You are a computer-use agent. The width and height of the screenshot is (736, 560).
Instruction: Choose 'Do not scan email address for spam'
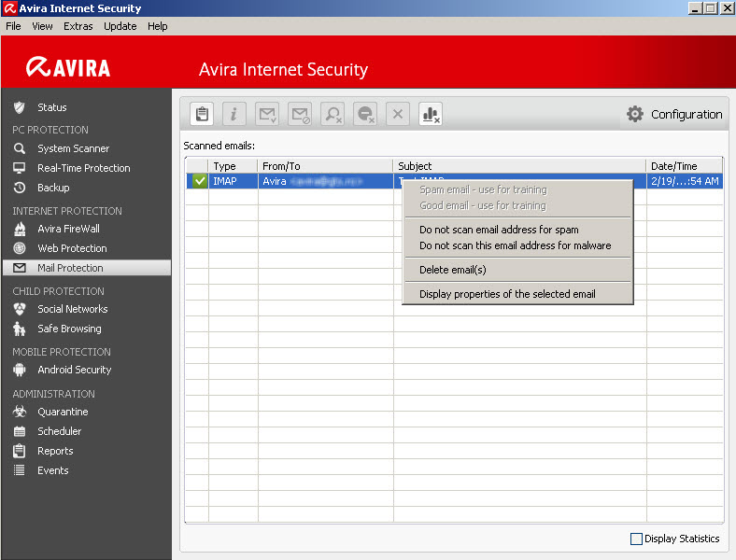pyautogui.click(x=517, y=230)
